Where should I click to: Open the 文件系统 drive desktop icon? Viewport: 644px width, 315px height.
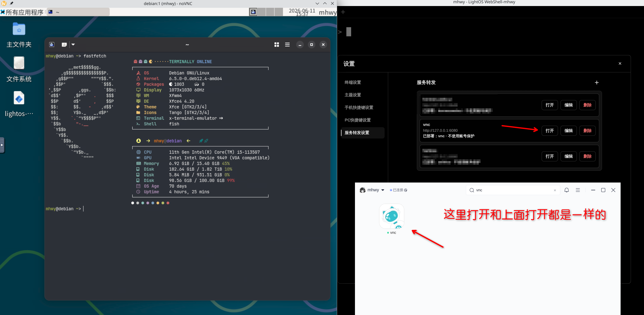(19, 70)
